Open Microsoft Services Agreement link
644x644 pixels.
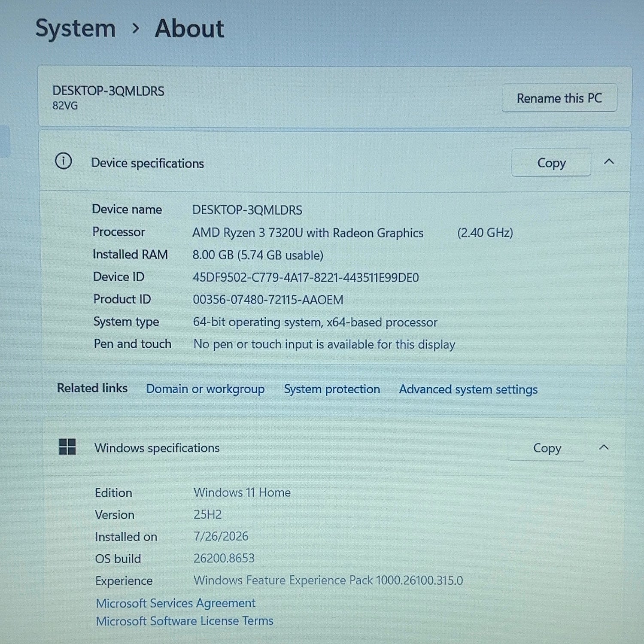[x=176, y=603]
